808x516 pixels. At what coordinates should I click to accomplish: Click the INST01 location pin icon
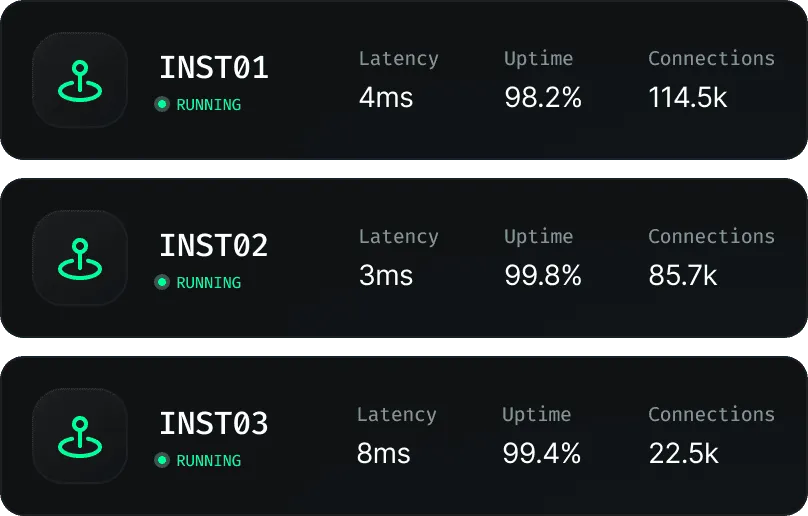tap(80, 81)
